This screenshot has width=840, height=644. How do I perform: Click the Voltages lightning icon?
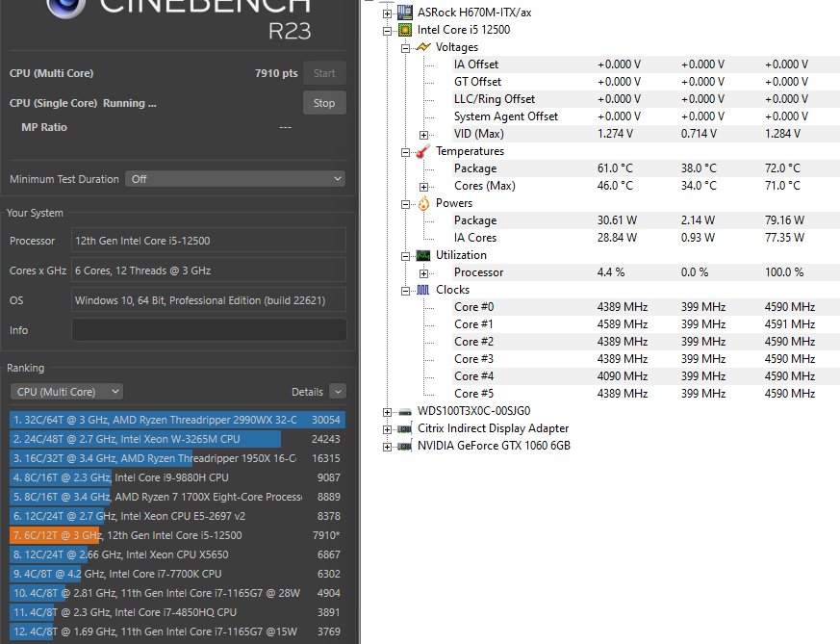pyautogui.click(x=423, y=47)
